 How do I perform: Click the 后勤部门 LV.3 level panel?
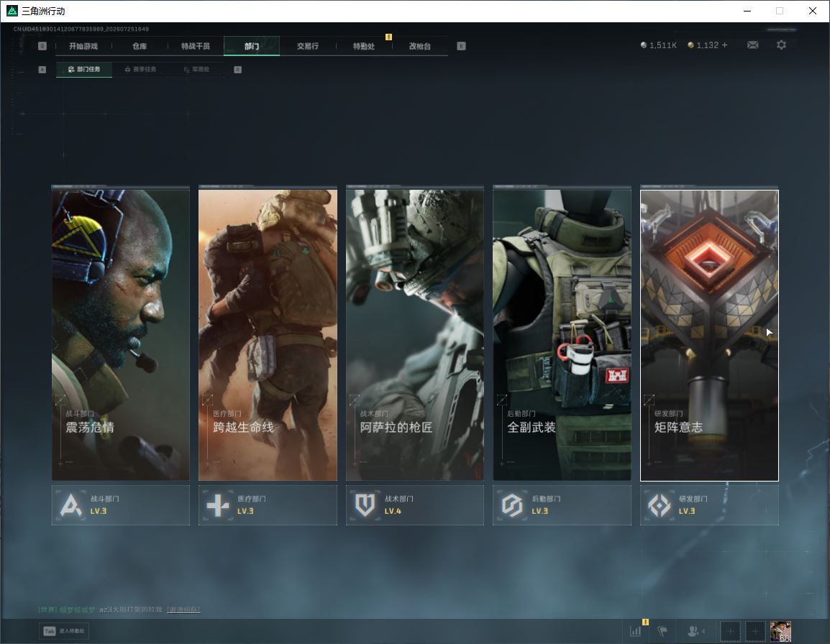point(562,505)
